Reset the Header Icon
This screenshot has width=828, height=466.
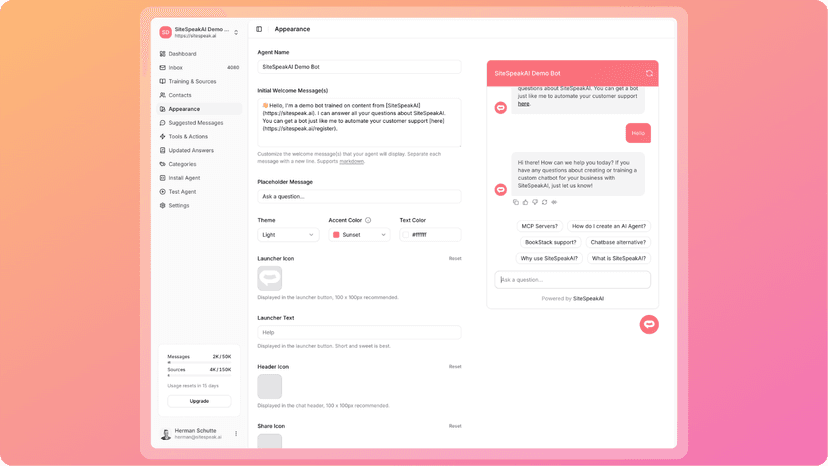[455, 366]
